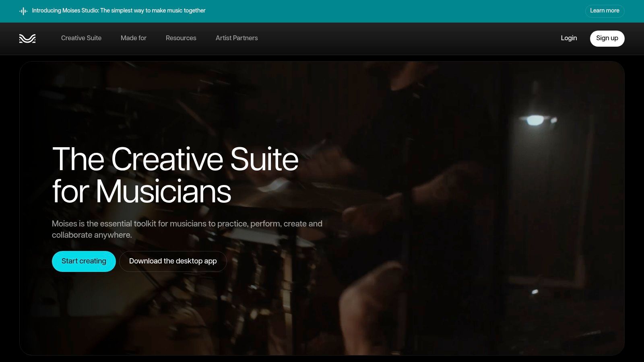Click the heading The Creative Suite for Musicians
This screenshot has width=644, height=362.
pos(175,175)
